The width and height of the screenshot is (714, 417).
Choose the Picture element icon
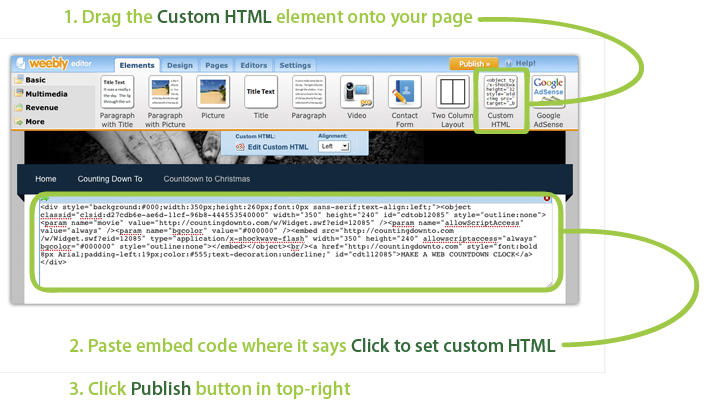click(x=213, y=92)
